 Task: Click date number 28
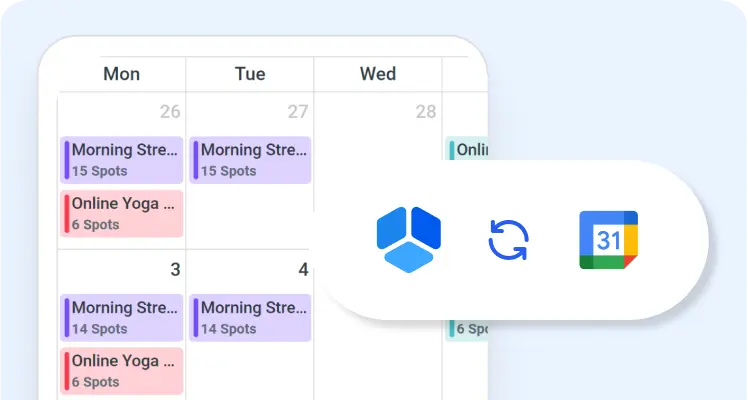426,112
